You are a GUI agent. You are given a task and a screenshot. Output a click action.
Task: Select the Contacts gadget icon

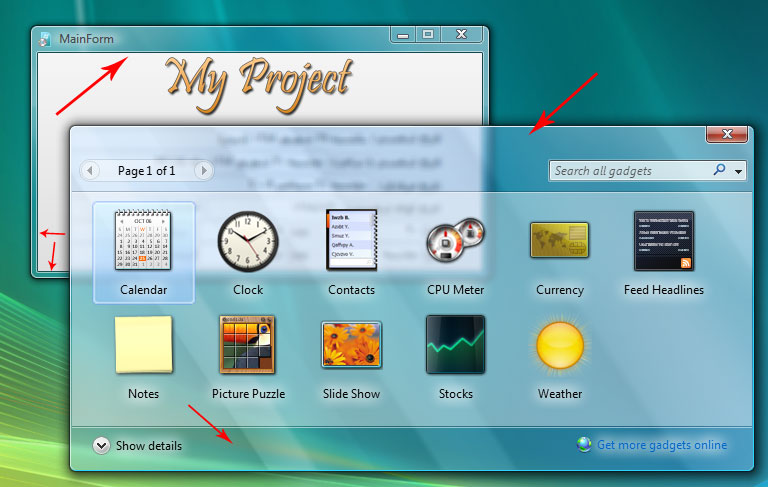coord(352,240)
